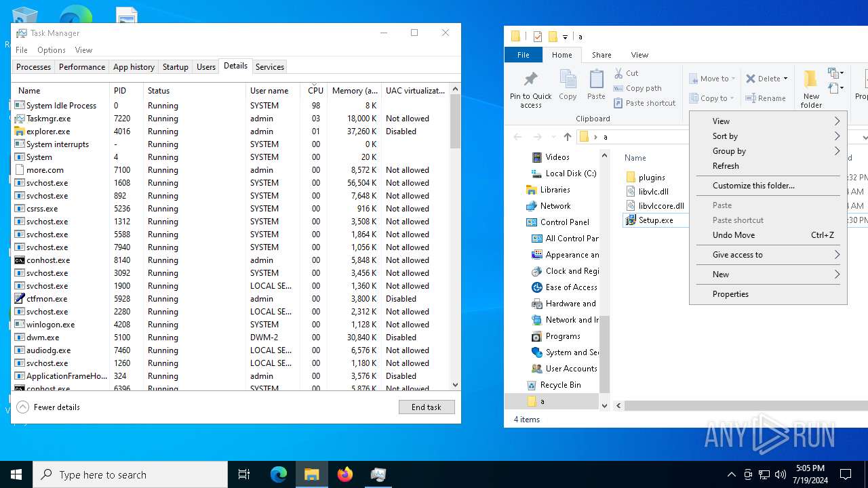Screen dimensions: 868x488
Task: Select the audiodg.exe process row
Action: point(231,350)
